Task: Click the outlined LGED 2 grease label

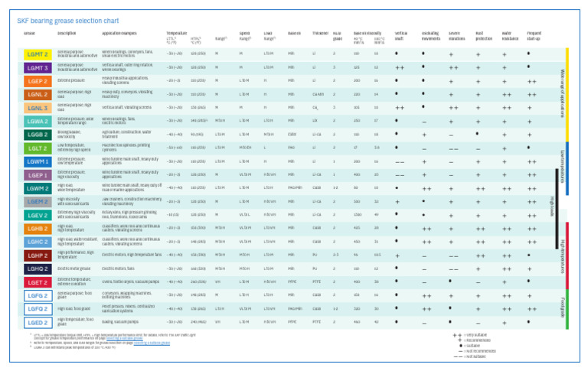Action: [x=38, y=322]
